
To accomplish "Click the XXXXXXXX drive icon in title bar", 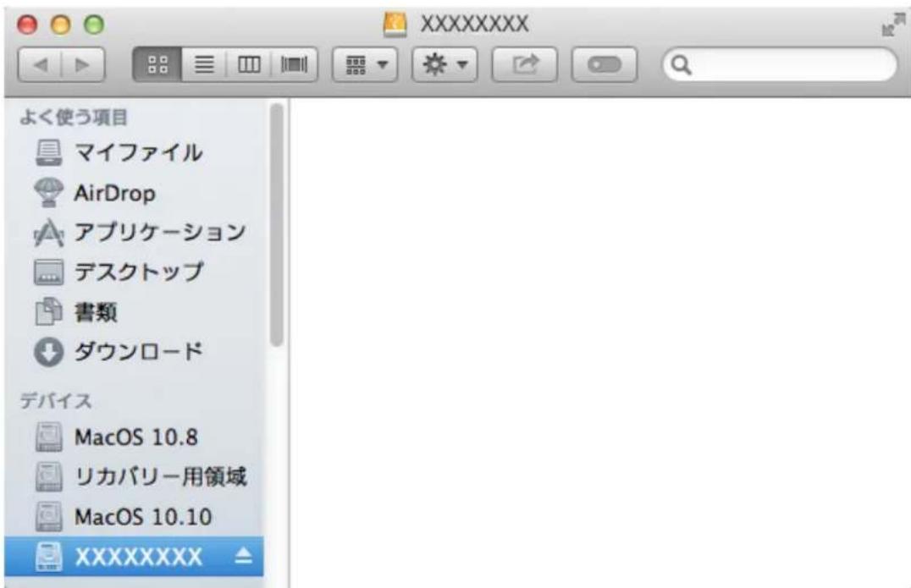I will pyautogui.click(x=395, y=25).
